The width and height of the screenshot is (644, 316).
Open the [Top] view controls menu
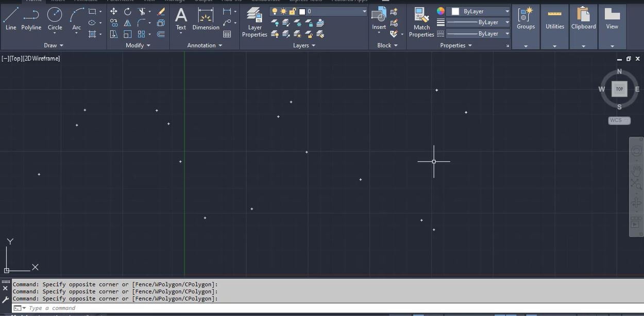15,59
